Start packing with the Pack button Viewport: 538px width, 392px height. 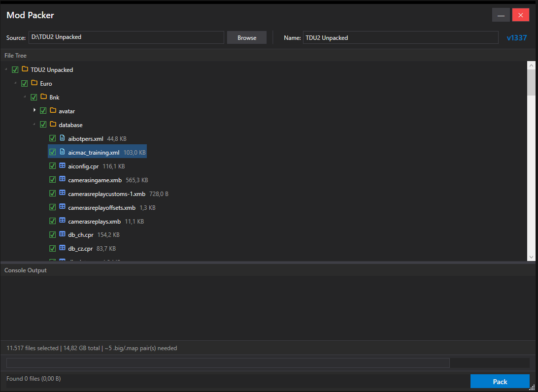[x=500, y=381]
